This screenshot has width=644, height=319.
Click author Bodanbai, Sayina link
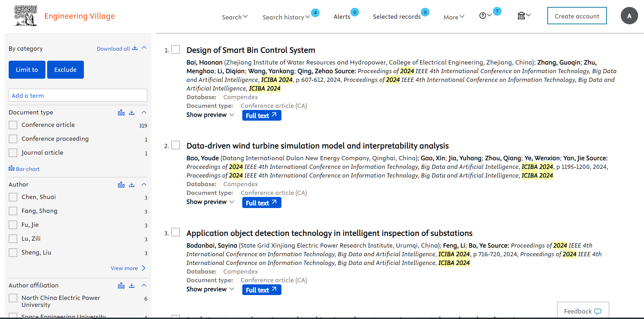click(212, 245)
